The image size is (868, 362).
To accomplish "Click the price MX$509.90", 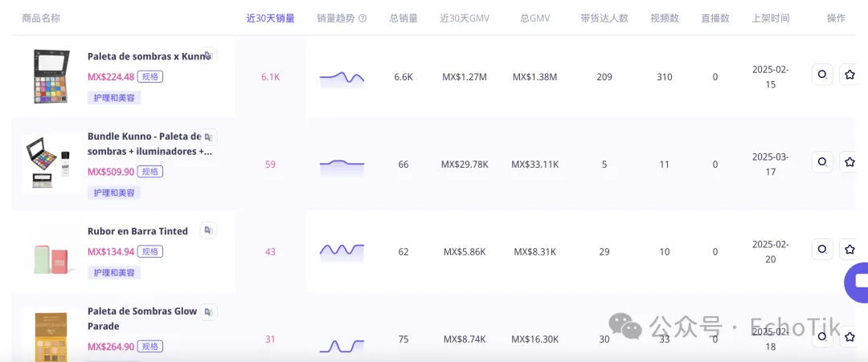I will tap(111, 172).
